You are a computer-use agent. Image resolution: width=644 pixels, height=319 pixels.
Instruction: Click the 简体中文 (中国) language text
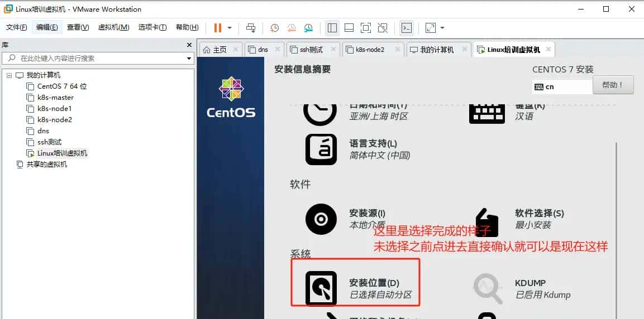(379, 156)
